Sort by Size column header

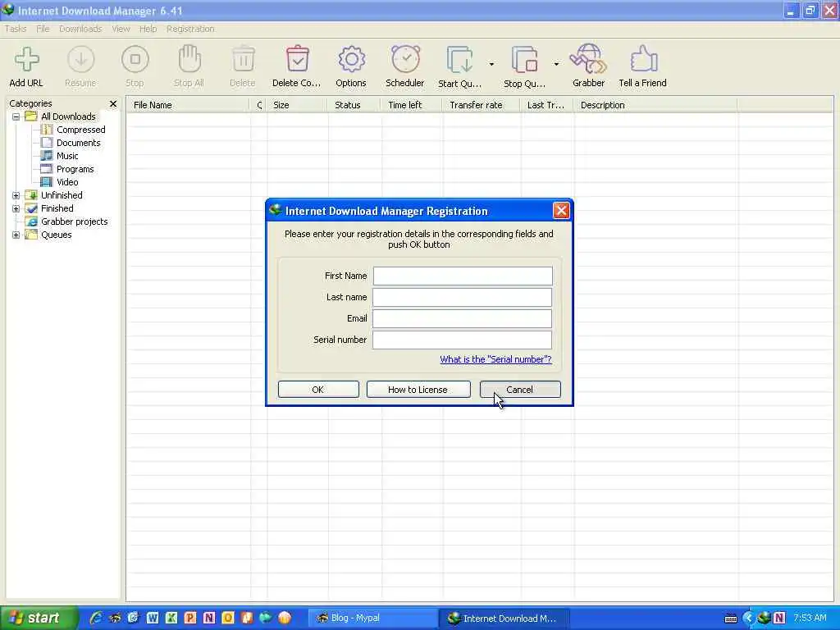coord(297,105)
